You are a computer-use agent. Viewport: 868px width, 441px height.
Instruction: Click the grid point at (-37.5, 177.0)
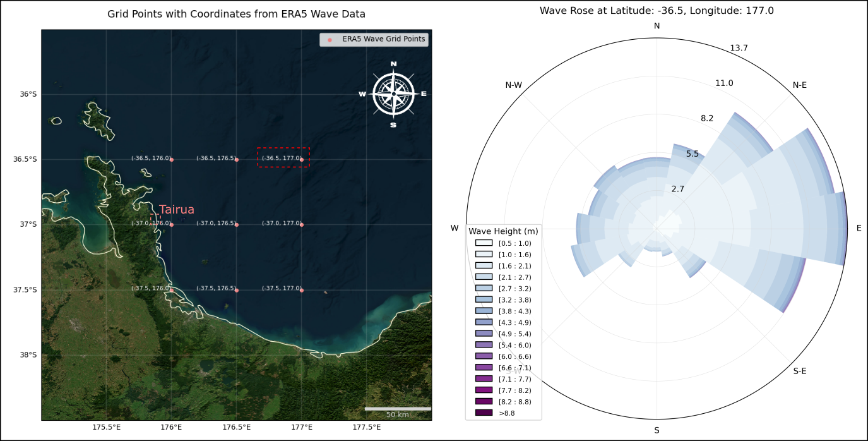pos(302,290)
